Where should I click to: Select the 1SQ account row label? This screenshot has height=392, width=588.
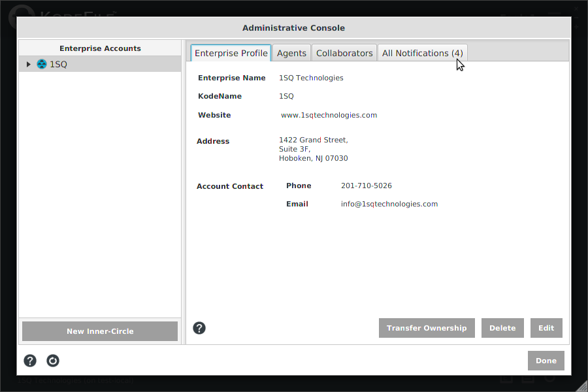(59, 64)
